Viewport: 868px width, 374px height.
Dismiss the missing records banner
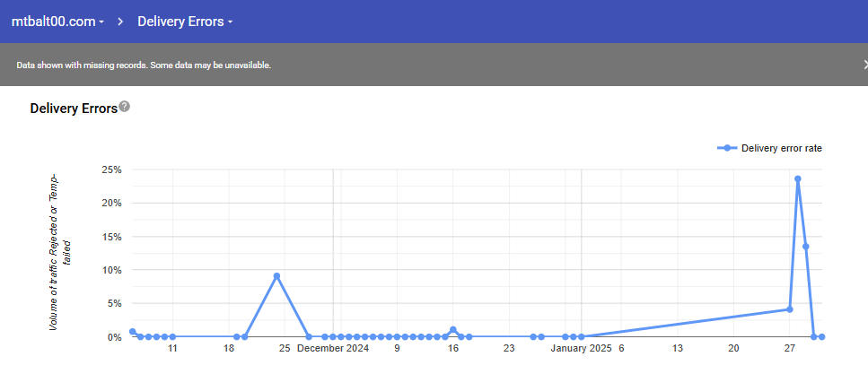click(x=864, y=65)
